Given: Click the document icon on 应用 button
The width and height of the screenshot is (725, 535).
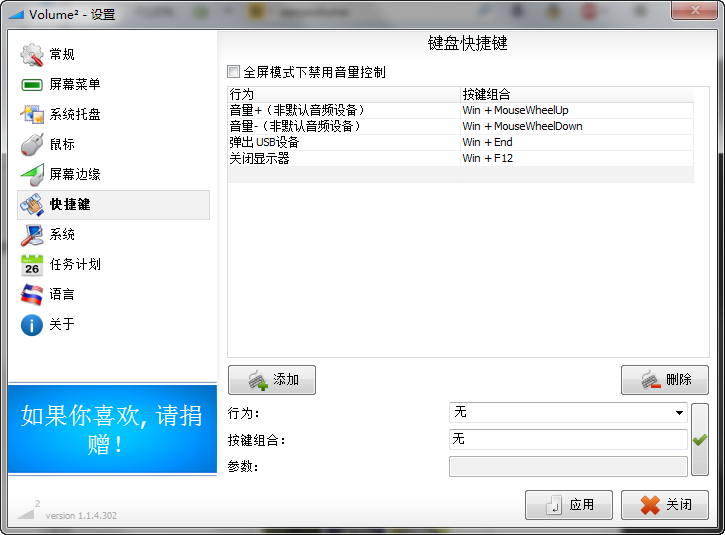Looking at the screenshot, I should [x=554, y=505].
